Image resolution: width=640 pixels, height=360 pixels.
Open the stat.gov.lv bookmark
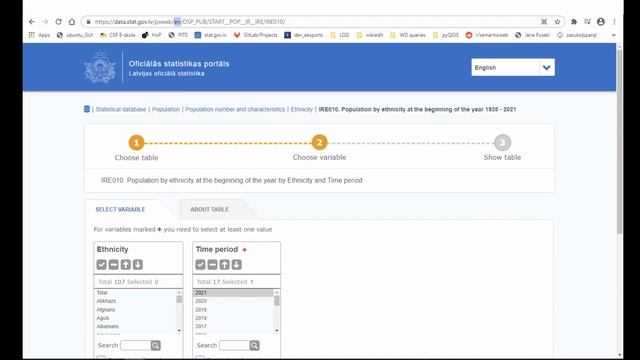click(211, 35)
